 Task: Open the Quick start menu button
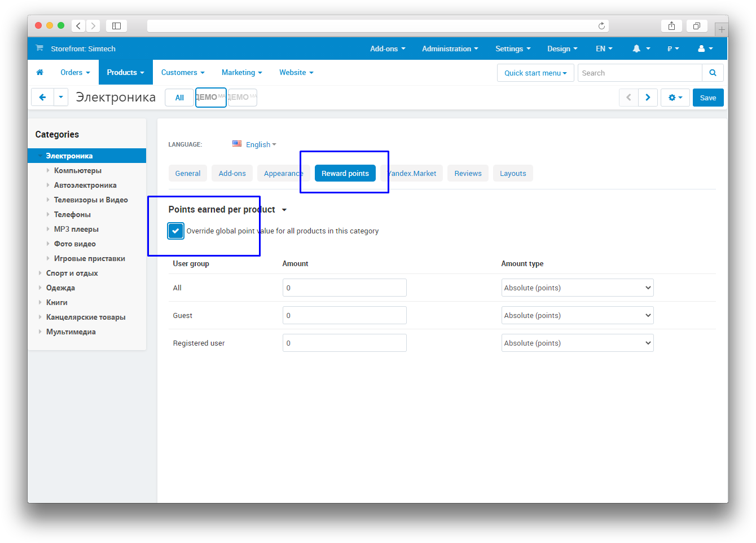tap(535, 73)
